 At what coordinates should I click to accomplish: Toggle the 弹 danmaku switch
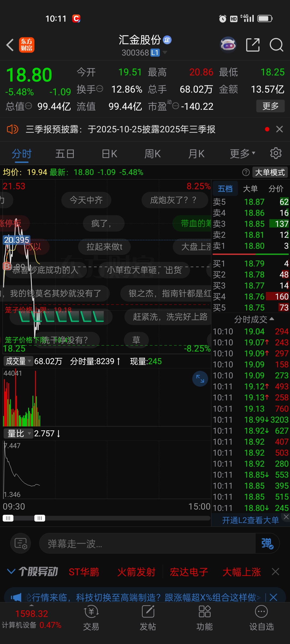pyautogui.click(x=267, y=543)
